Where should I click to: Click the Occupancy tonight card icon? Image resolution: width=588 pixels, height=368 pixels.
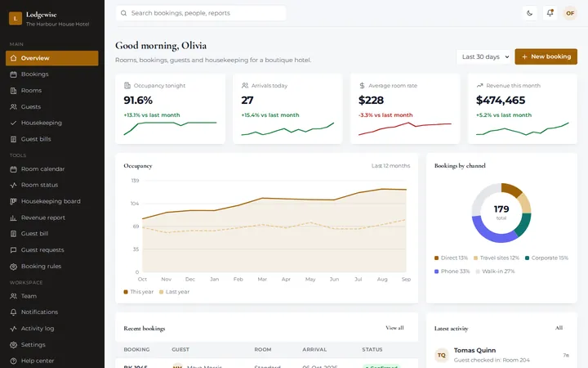click(x=127, y=86)
